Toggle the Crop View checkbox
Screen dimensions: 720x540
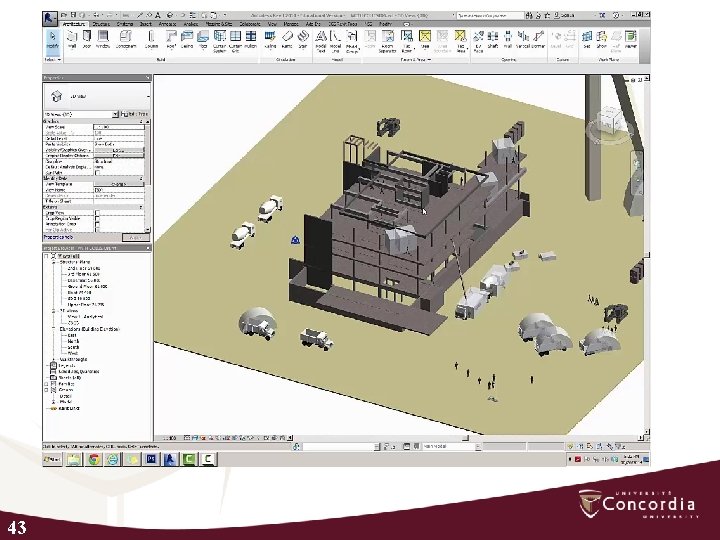[97, 213]
